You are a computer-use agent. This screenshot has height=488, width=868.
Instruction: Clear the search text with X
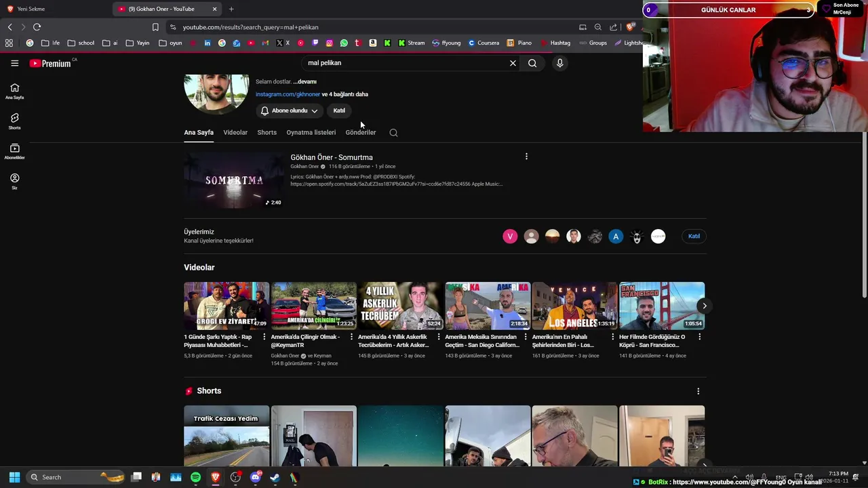tap(513, 63)
